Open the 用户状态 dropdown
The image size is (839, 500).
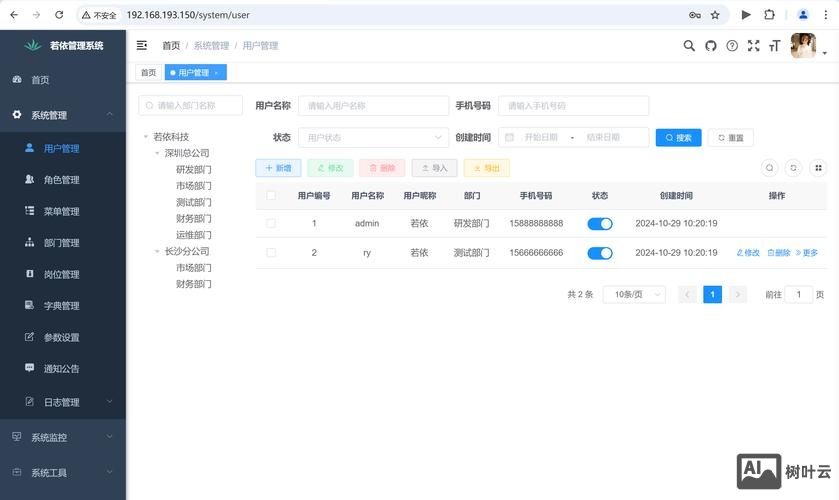click(373, 138)
